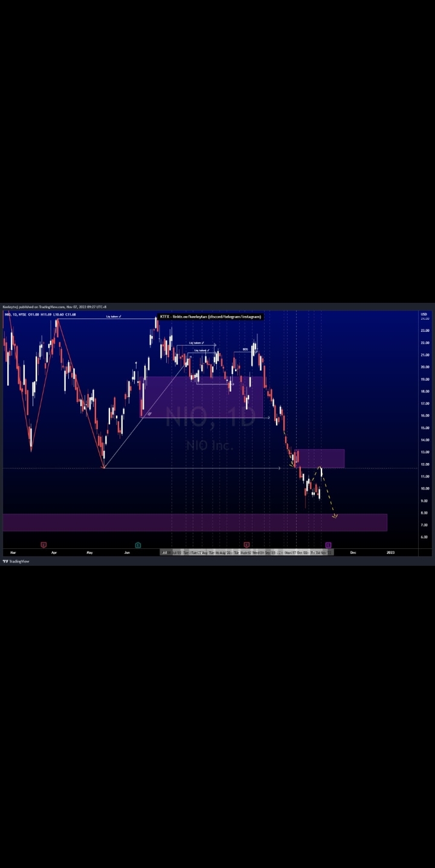Click the Mar label on the time axis

click(x=13, y=552)
